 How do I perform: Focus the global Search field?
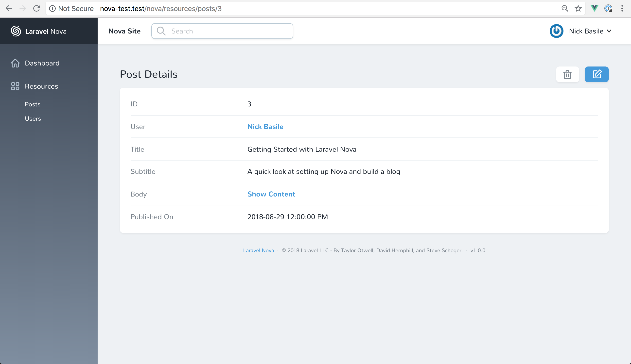click(222, 31)
